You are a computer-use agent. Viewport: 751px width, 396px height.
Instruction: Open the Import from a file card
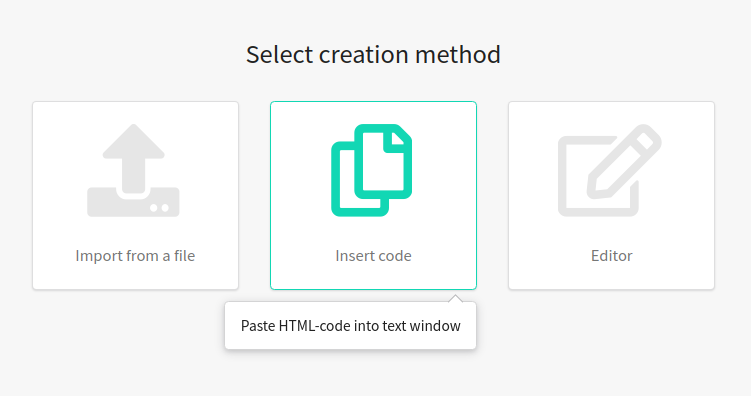(136, 195)
